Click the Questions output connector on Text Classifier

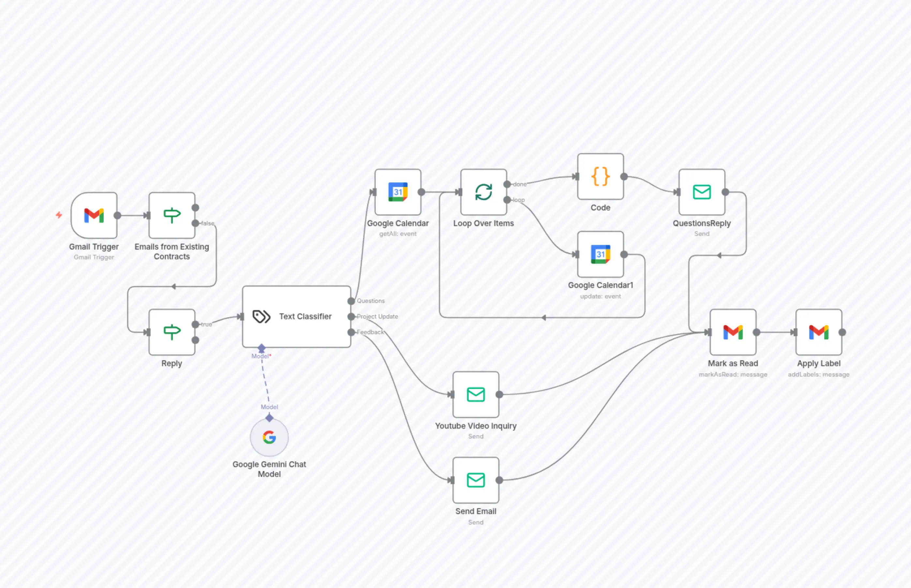click(x=351, y=301)
